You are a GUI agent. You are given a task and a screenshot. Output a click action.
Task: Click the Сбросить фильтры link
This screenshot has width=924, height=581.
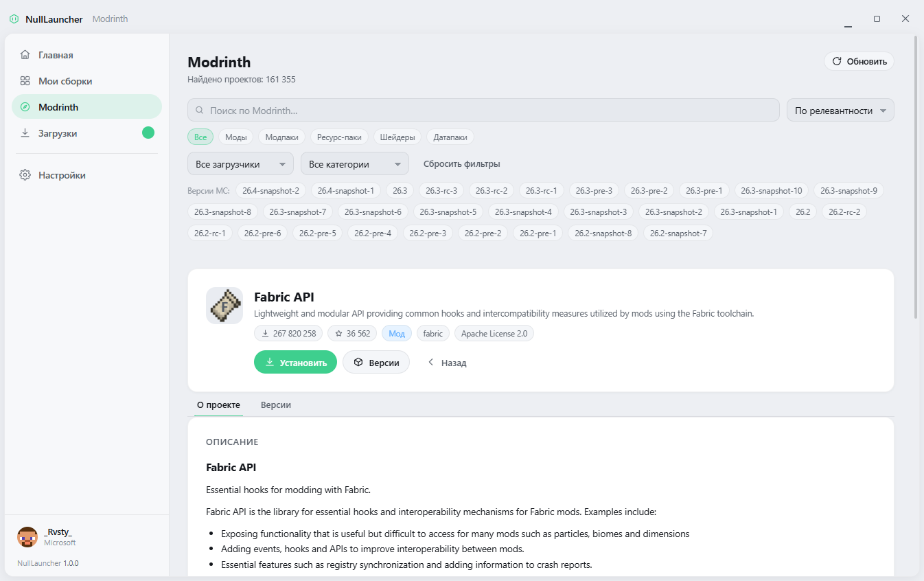(x=461, y=164)
